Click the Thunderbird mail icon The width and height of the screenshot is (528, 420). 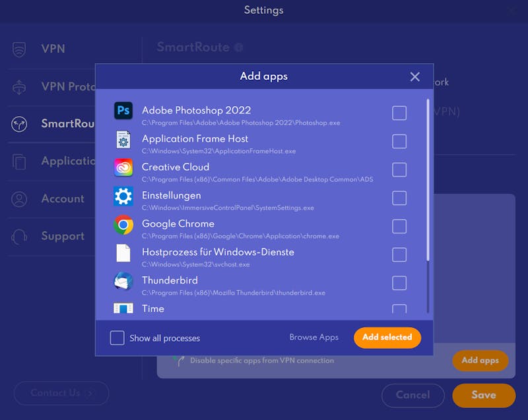123,281
